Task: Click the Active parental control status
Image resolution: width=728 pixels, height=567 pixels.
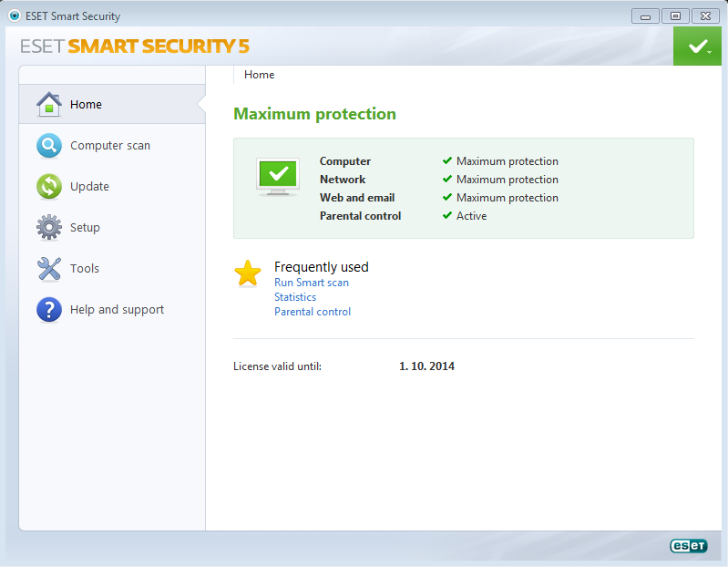Action: 471,216
